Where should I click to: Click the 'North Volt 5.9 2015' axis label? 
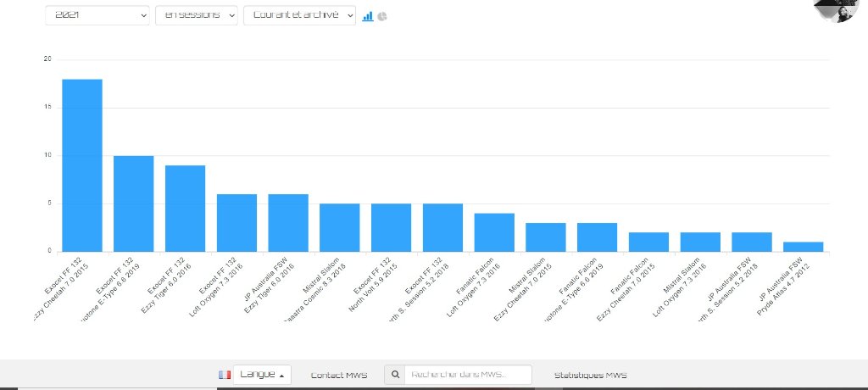(373, 288)
